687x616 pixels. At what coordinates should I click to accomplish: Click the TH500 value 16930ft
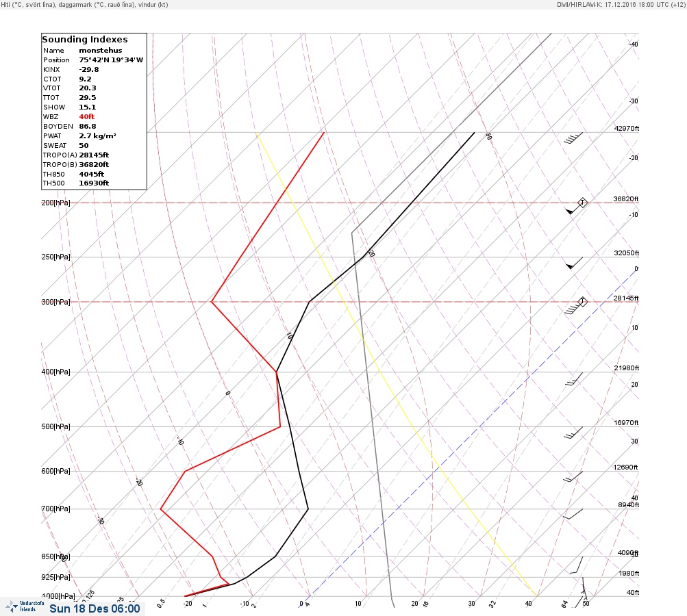pos(94,183)
